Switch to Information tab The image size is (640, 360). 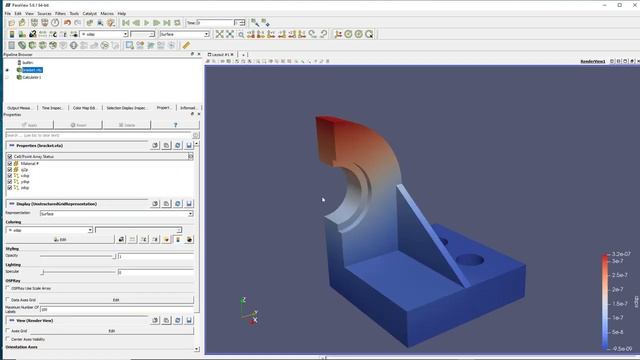coord(188,108)
